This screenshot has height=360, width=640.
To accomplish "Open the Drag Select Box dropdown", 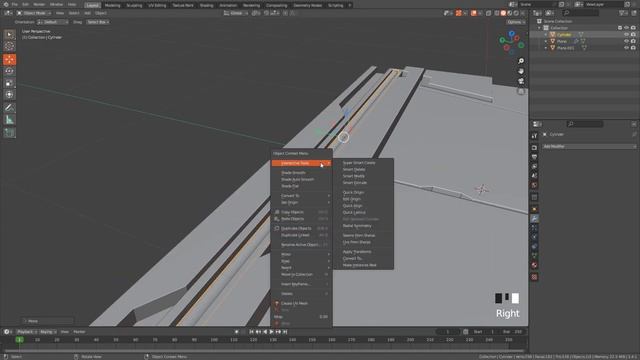I will pyautogui.click(x=98, y=22).
